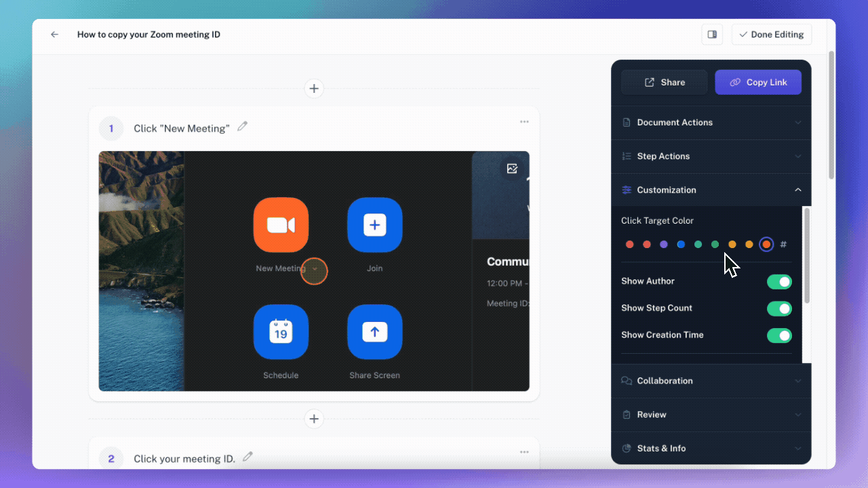Open the step 1 Zoom screenshot image

pyautogui.click(x=314, y=271)
